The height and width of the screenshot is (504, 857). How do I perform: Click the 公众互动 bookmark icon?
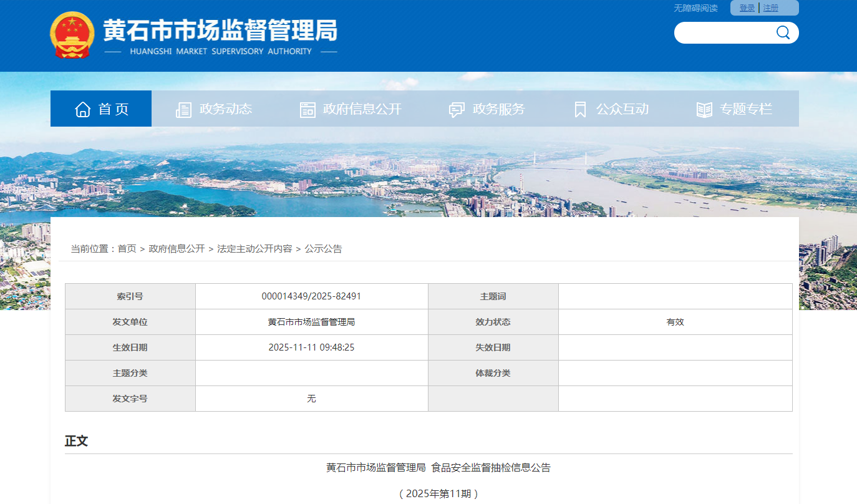580,110
